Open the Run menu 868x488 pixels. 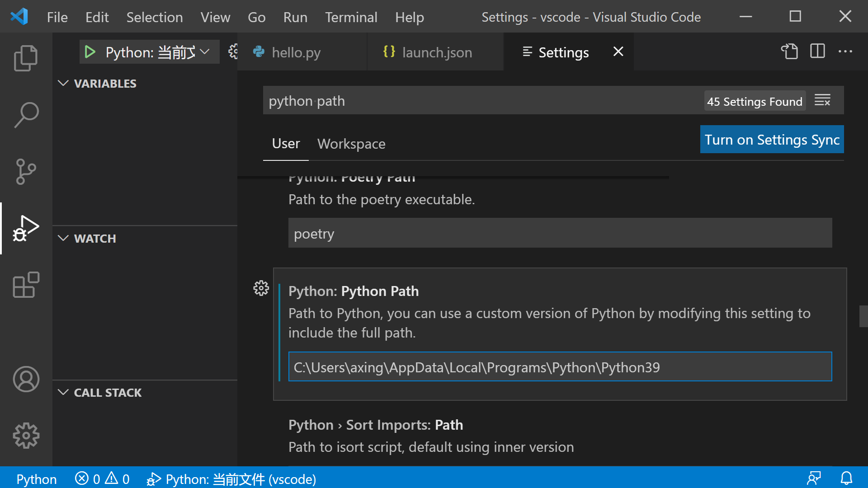[295, 17]
